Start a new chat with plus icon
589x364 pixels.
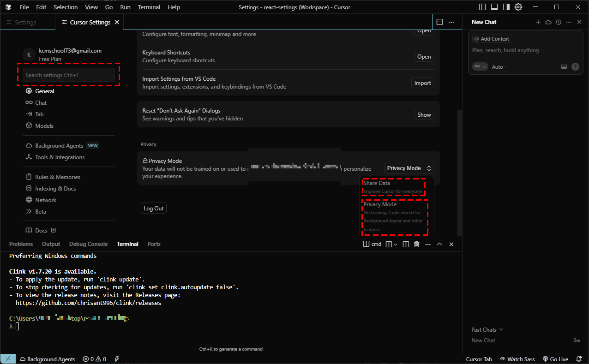click(538, 22)
